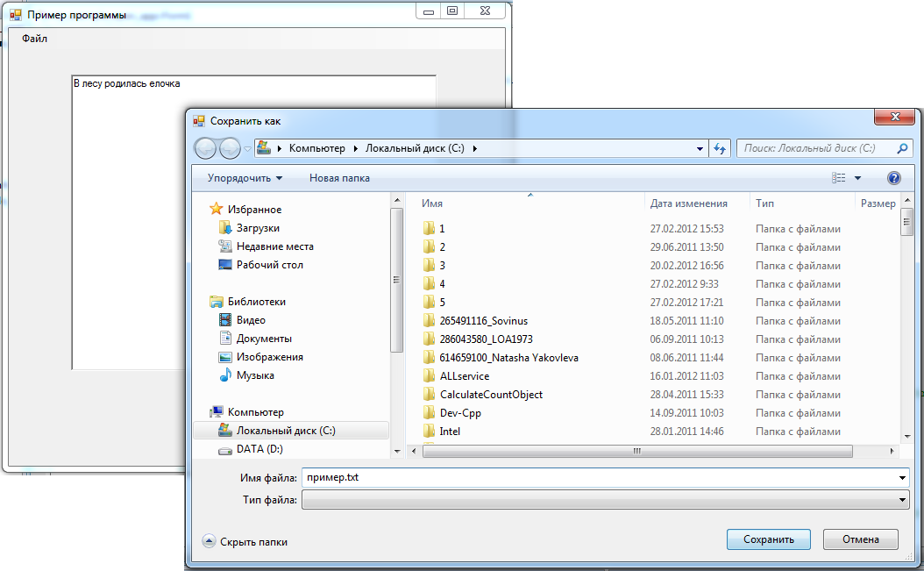Open the Загрузки folder in favorites

(249, 228)
